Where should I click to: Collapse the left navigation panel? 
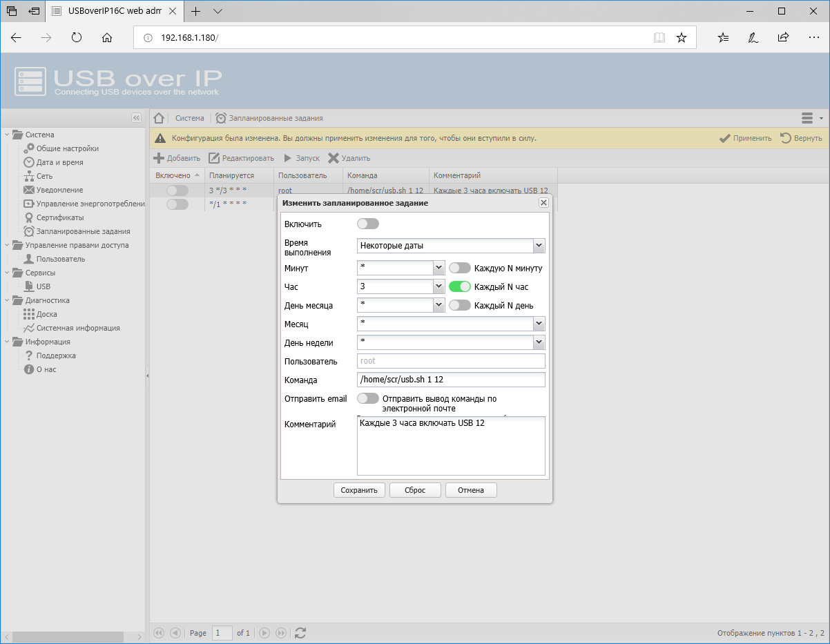point(136,118)
